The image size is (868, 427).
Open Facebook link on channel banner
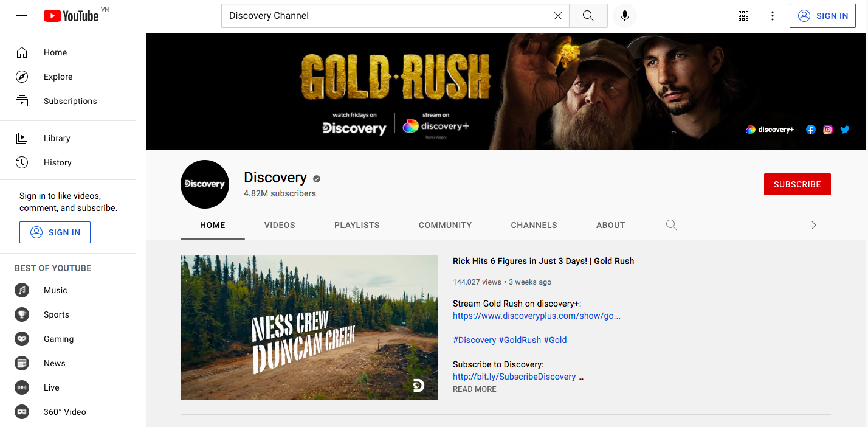tap(810, 130)
